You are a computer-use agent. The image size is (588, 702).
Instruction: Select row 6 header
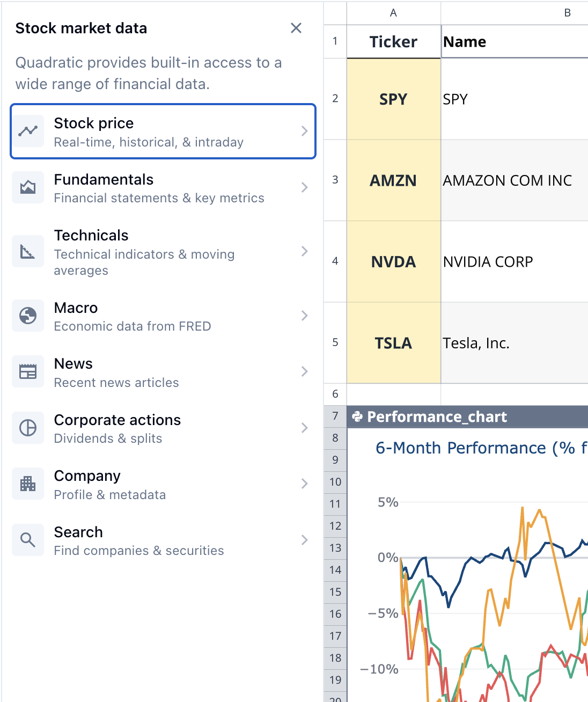pos(335,394)
